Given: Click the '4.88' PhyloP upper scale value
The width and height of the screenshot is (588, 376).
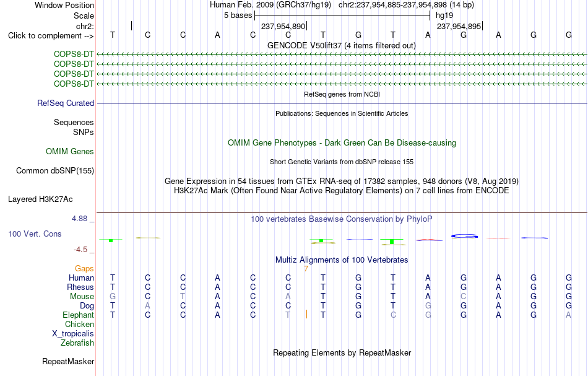Looking at the screenshot, I should tap(79, 219).
